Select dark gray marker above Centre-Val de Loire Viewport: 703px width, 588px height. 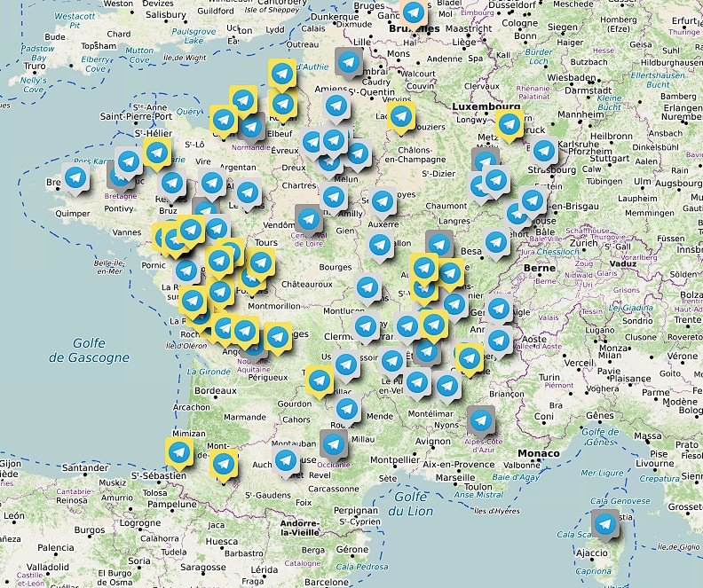pos(309,220)
